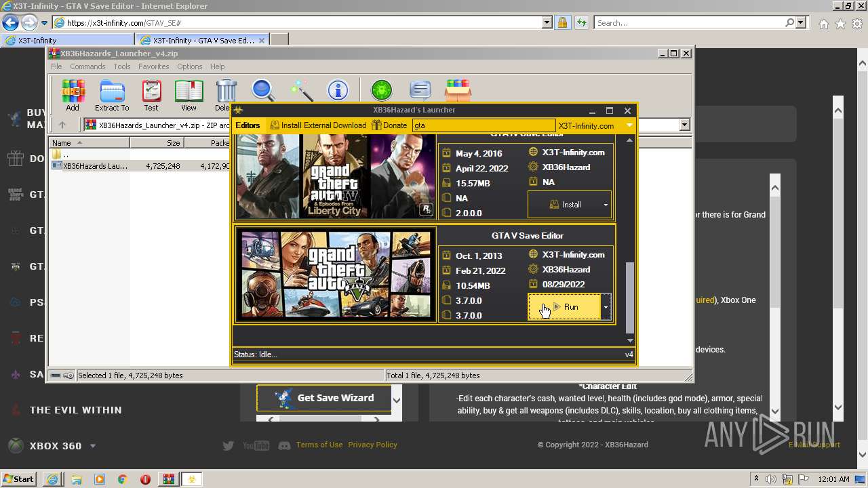Click the SFX box icon in WinRAR

coord(458,90)
